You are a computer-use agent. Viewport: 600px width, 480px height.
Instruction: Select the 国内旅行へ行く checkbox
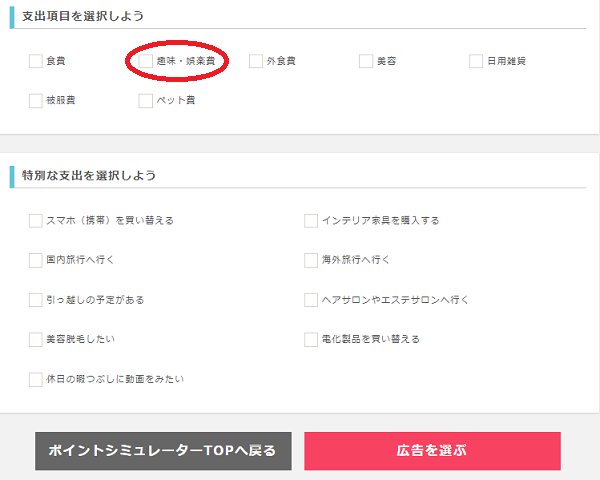(x=36, y=260)
